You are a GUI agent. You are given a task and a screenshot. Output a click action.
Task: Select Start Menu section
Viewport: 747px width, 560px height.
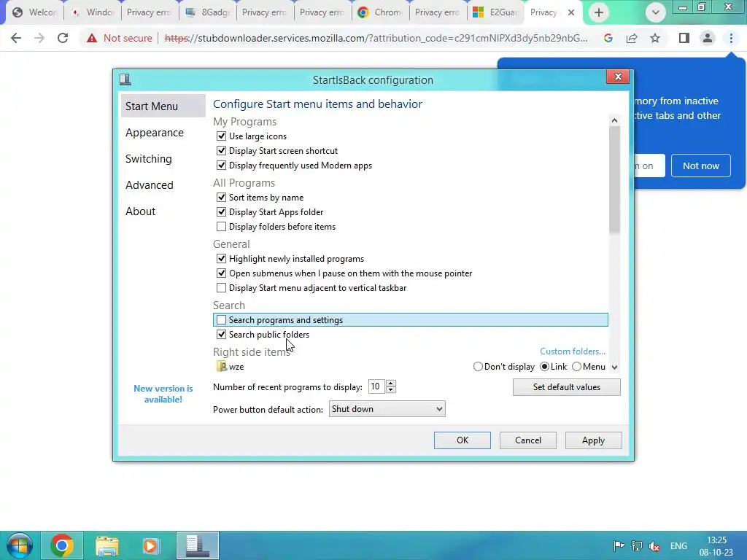[x=163, y=106]
